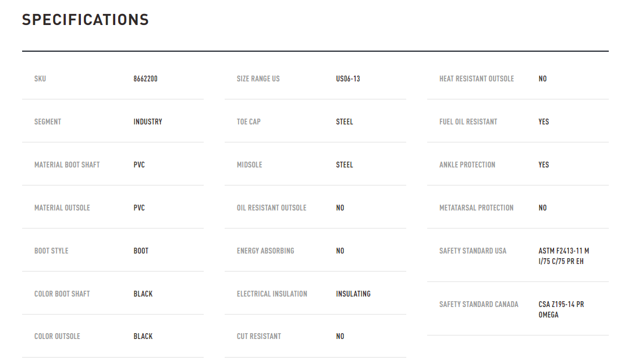Click the SPECIFICATIONS heading

[x=86, y=20]
